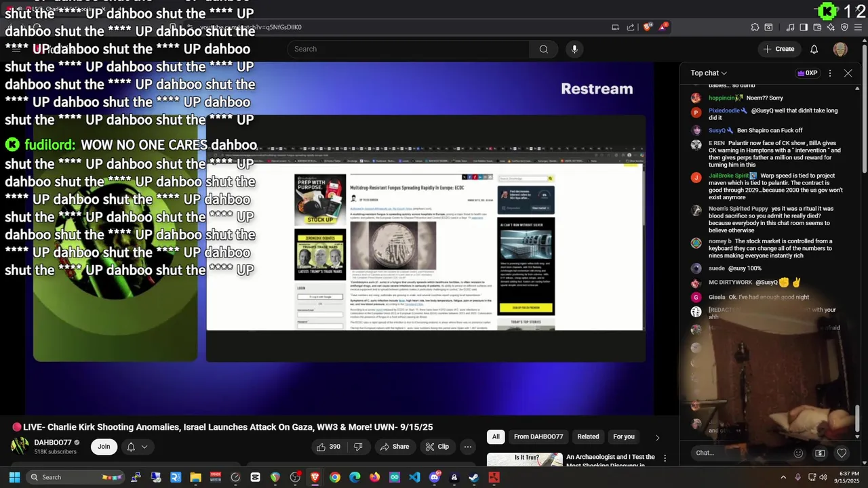Click the Windows taskbar search box
Image resolution: width=868 pixels, height=488 pixels.
pos(75,477)
